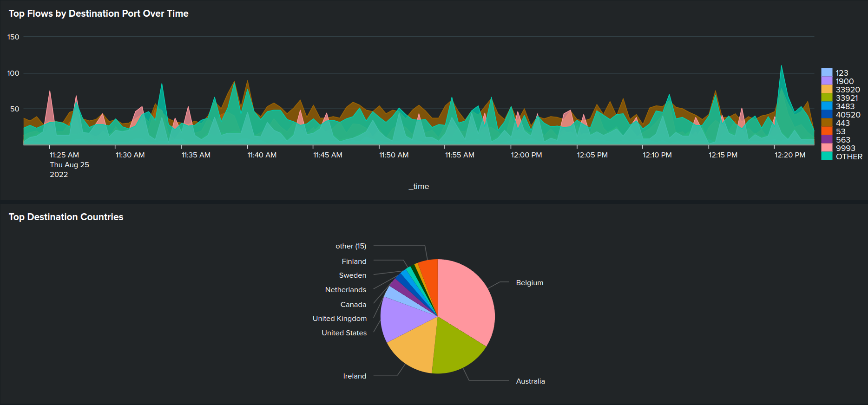This screenshot has height=405, width=868.
Task: Select the "United Kingdom" pie label
Action: (340, 319)
